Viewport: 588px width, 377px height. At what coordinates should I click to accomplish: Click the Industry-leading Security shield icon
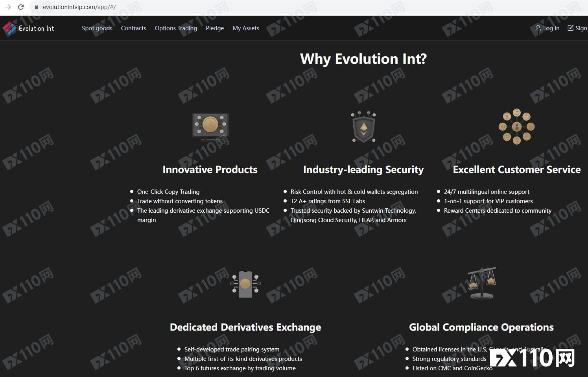363,127
